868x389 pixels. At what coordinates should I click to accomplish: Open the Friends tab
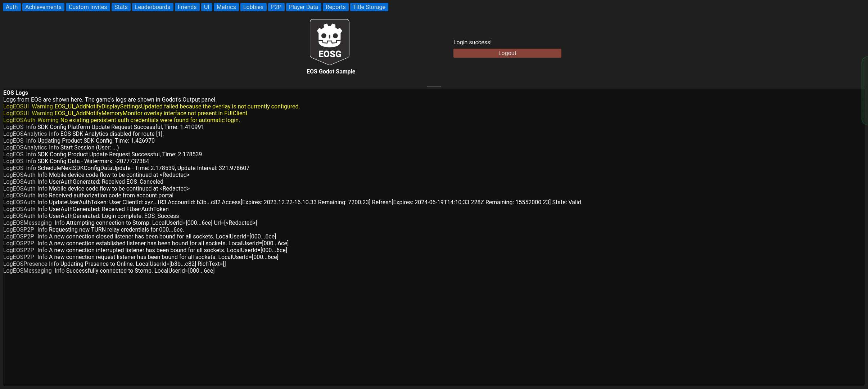(187, 7)
